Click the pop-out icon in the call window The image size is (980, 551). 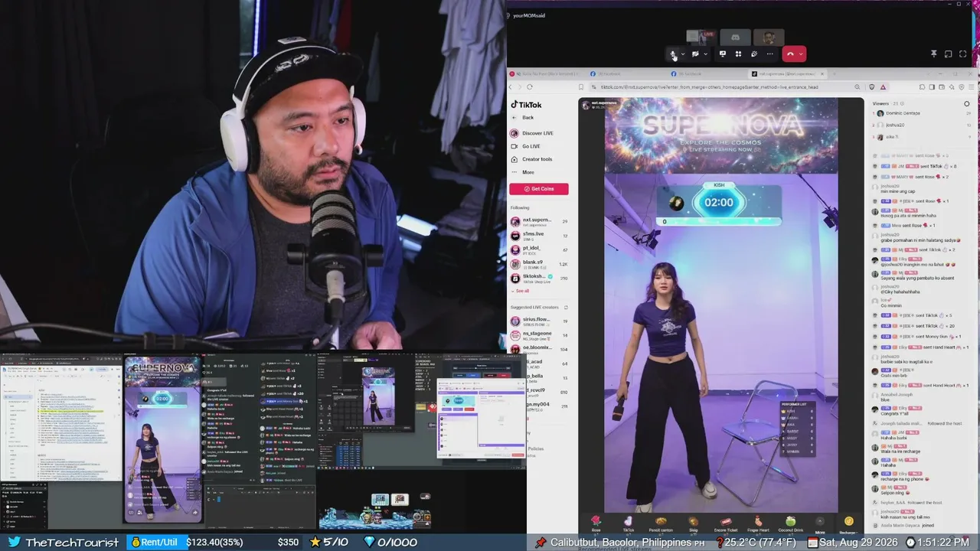(x=948, y=54)
